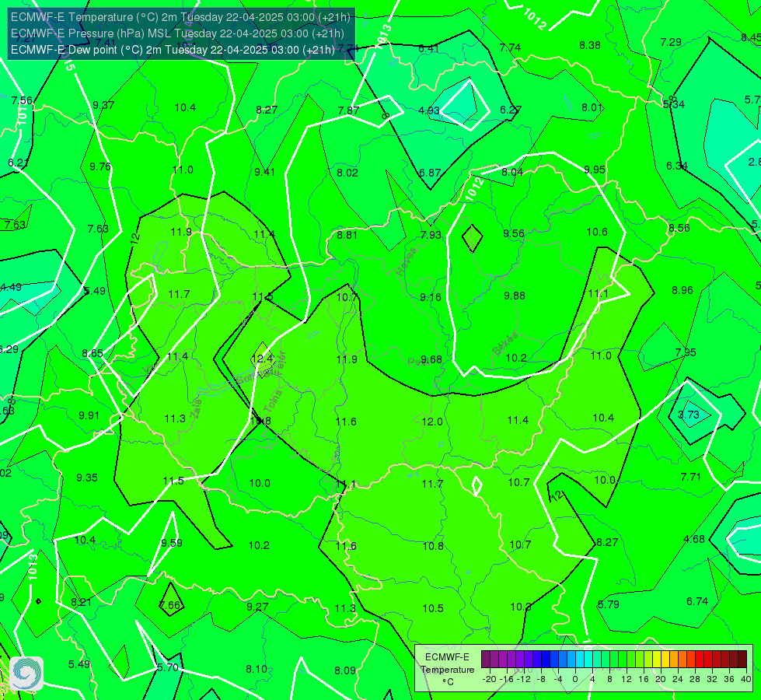
Task: Click the 7.71 temperature value
Action: click(690, 477)
